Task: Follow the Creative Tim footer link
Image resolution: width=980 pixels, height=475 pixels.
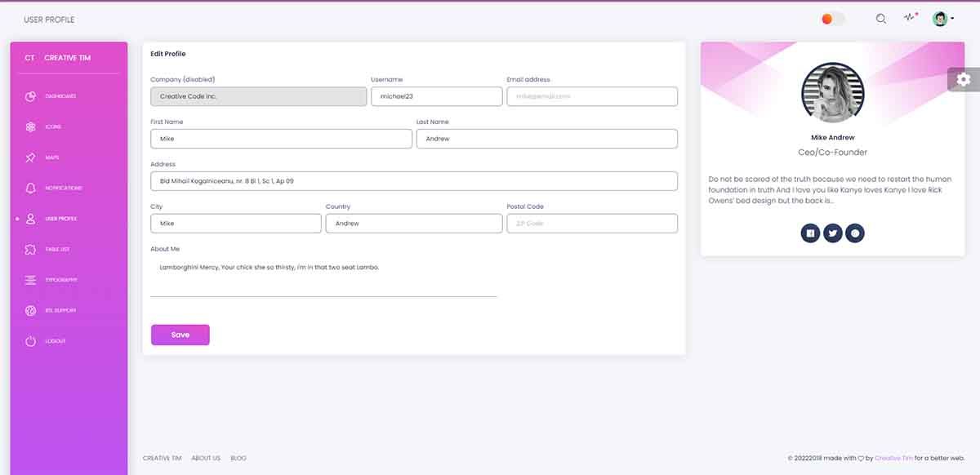Action: click(x=894, y=458)
